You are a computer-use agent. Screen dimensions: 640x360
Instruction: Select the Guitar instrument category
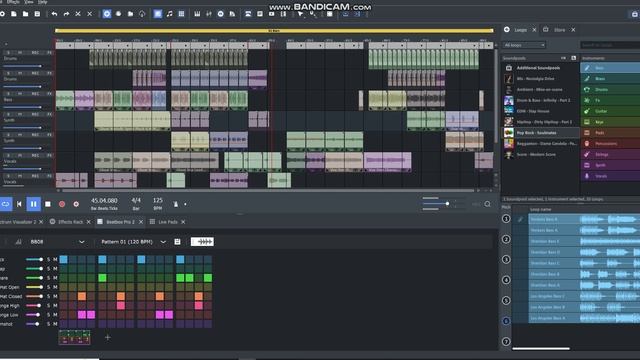tap(610, 111)
